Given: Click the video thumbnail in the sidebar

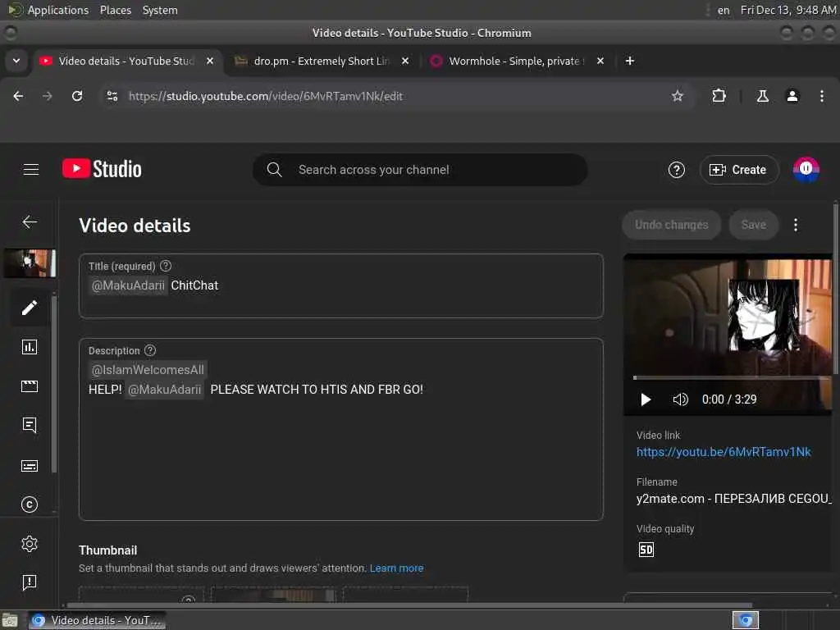Looking at the screenshot, I should (30, 263).
